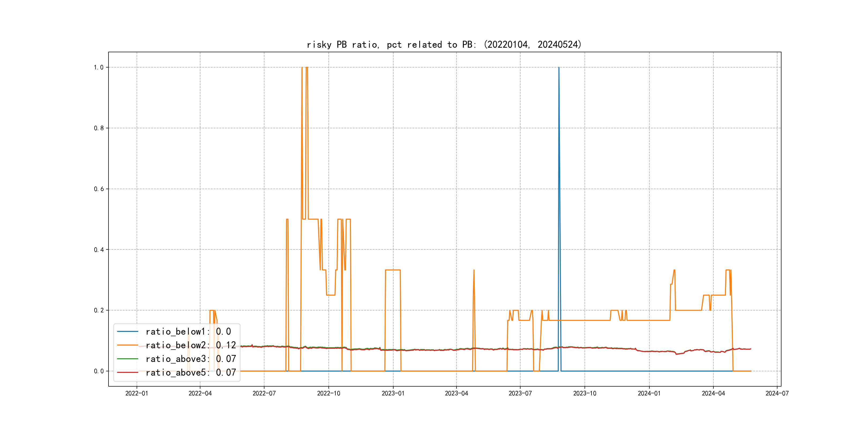Click the red ratio_above5 legend line
The height and width of the screenshot is (434, 868).
pyautogui.click(x=127, y=372)
